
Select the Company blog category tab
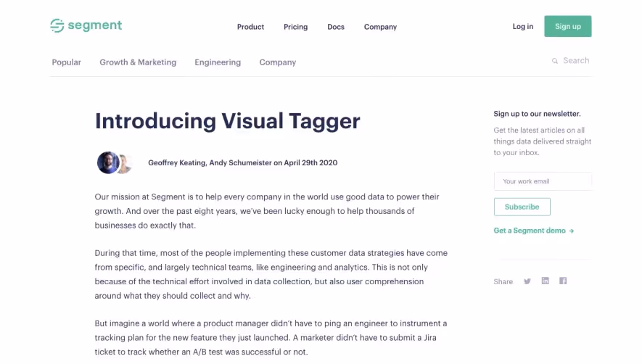[x=278, y=62]
